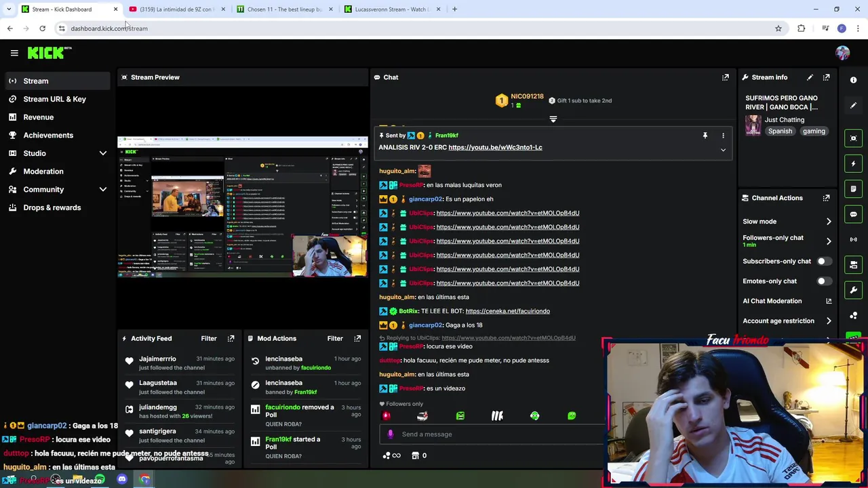Unpin the pinned message with the pin icon

[705, 136]
